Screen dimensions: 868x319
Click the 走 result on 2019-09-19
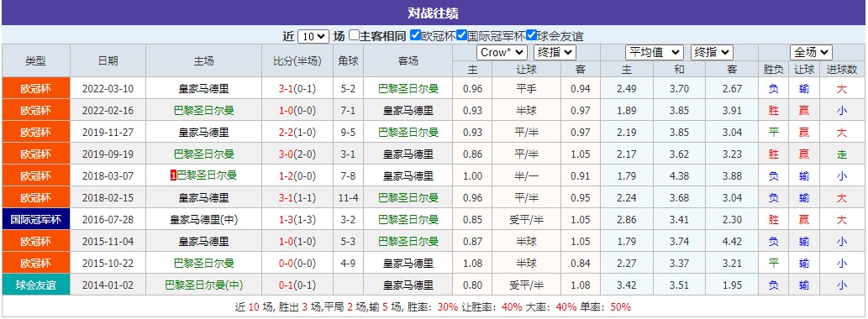point(842,154)
